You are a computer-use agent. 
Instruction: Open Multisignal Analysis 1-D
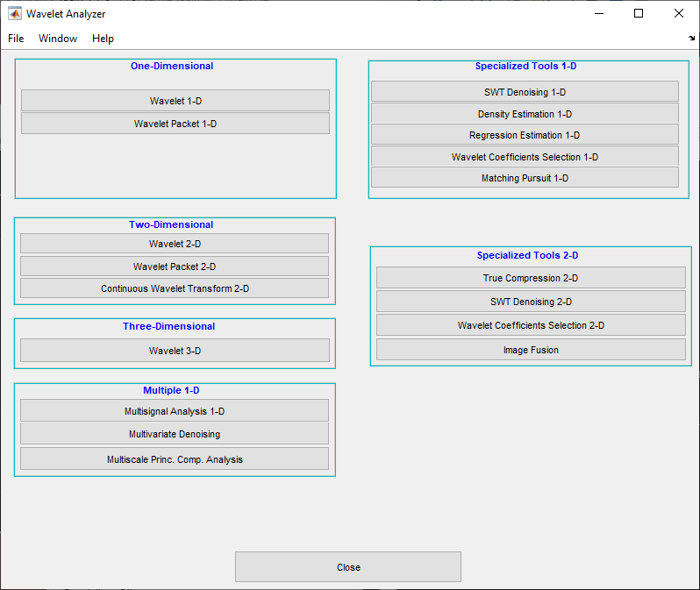tap(175, 411)
